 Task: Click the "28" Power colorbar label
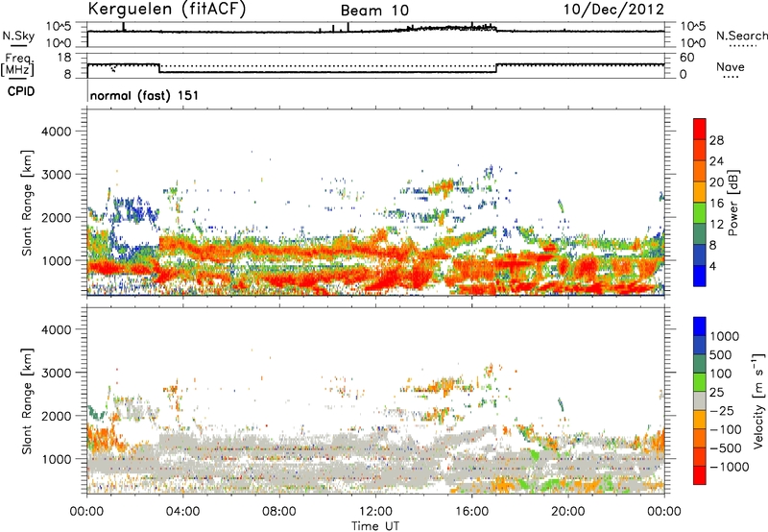tap(716, 140)
